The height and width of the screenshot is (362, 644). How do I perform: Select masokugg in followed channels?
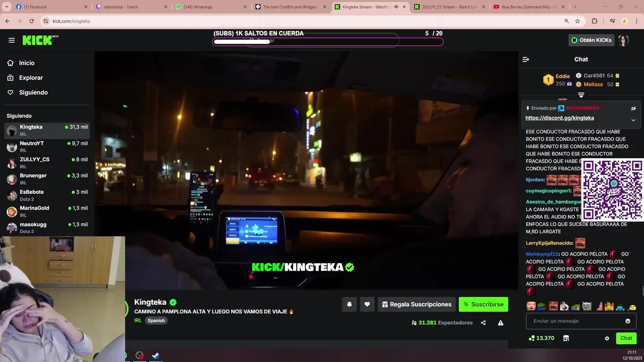coord(47,228)
